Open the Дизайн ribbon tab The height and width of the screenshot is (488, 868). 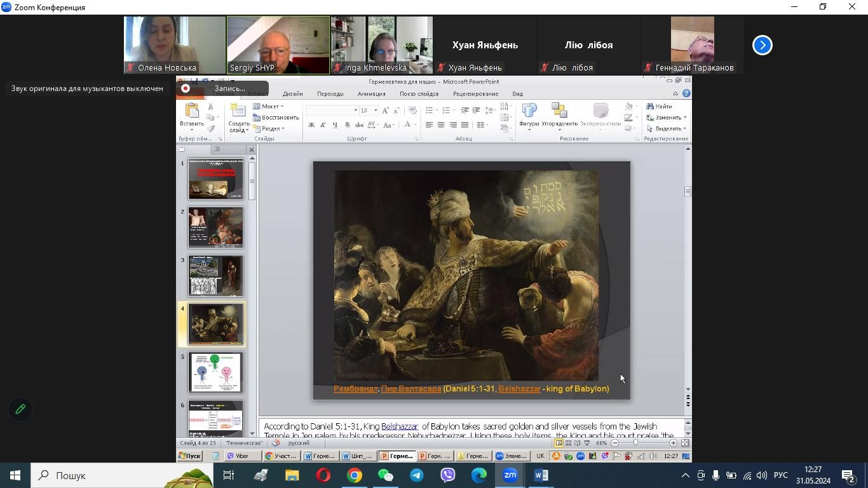point(292,94)
